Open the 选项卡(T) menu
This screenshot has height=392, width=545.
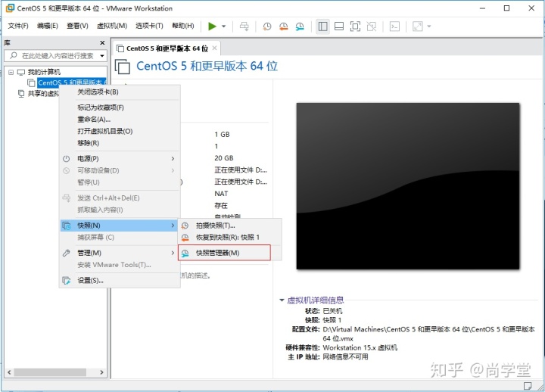click(149, 26)
